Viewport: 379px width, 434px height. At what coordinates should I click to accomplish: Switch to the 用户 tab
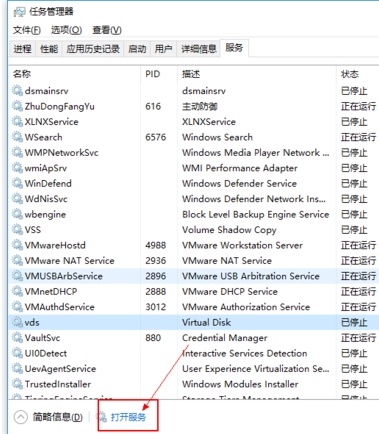(x=163, y=49)
